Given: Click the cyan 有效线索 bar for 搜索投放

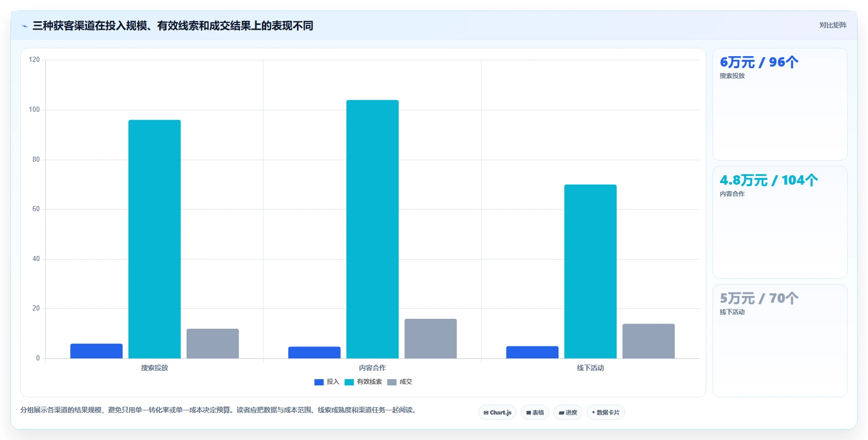Looking at the screenshot, I should (154, 239).
